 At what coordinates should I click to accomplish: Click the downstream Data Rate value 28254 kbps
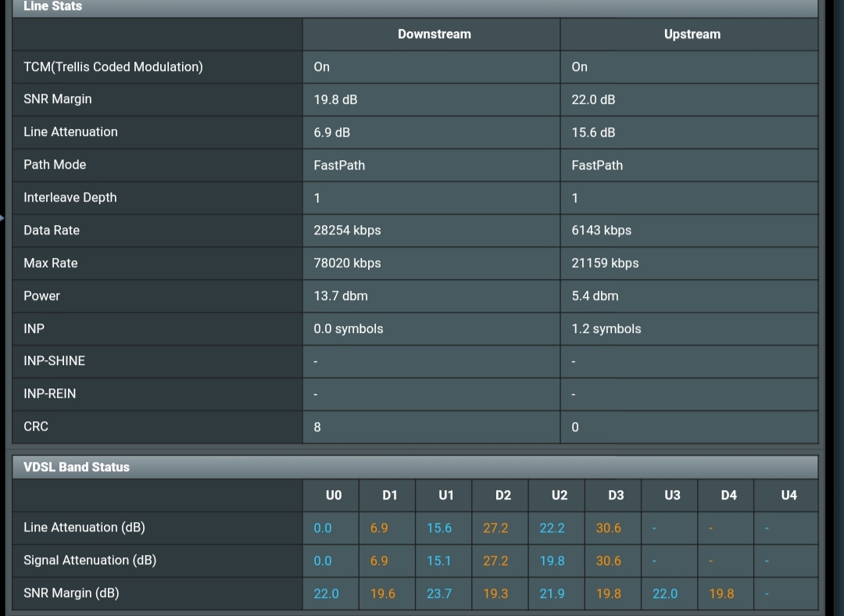[x=347, y=231]
